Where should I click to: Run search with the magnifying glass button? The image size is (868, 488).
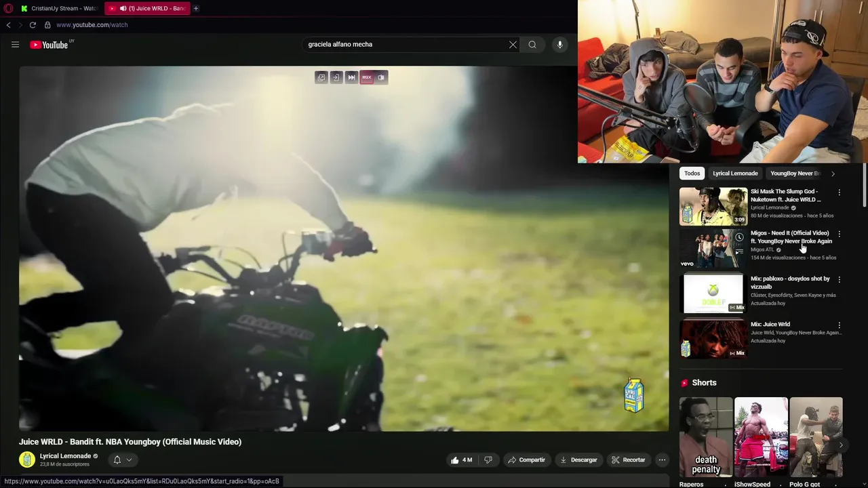pyautogui.click(x=532, y=45)
